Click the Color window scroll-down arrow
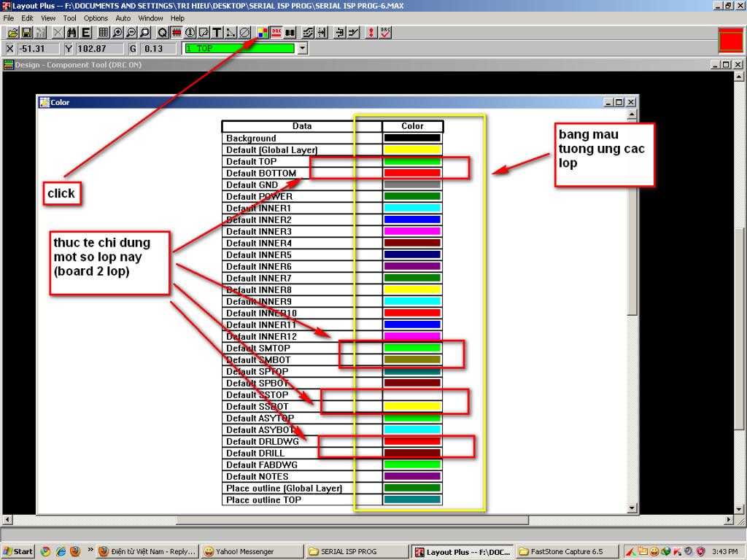Screen dimensions: 747x560 632,508
